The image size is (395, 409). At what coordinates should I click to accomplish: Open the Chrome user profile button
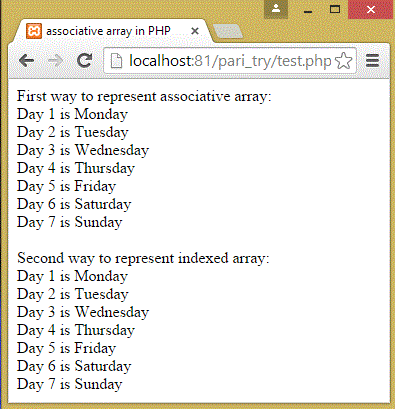click(x=276, y=9)
